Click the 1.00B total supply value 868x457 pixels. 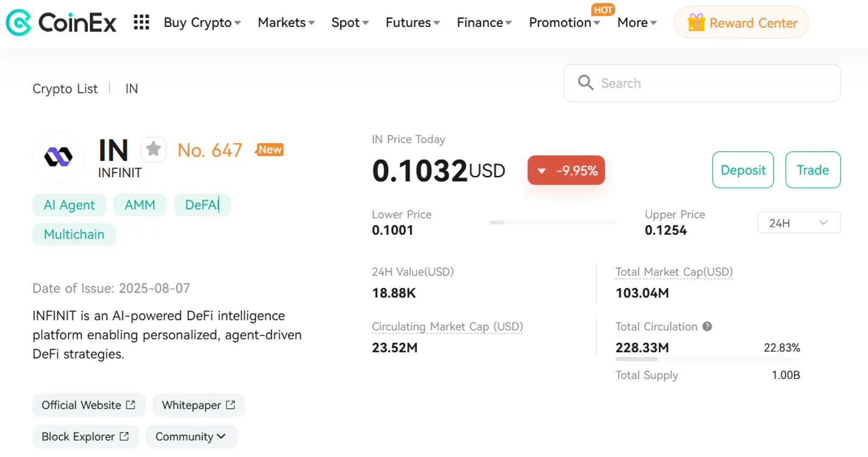pos(786,375)
